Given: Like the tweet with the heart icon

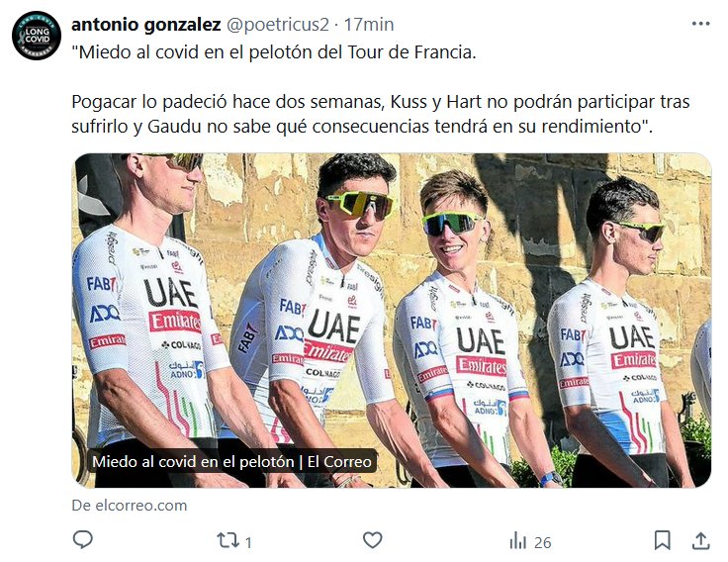Looking at the screenshot, I should [x=372, y=540].
